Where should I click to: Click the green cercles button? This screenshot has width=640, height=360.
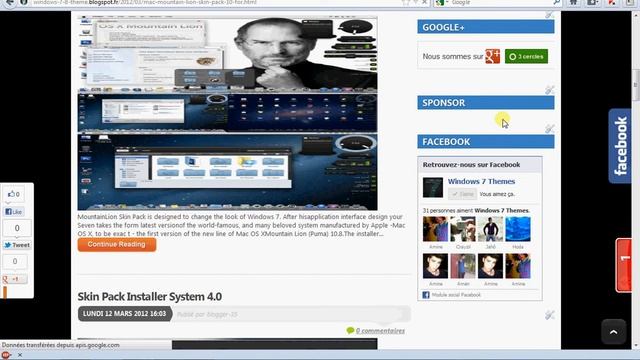pyautogui.click(x=526, y=56)
